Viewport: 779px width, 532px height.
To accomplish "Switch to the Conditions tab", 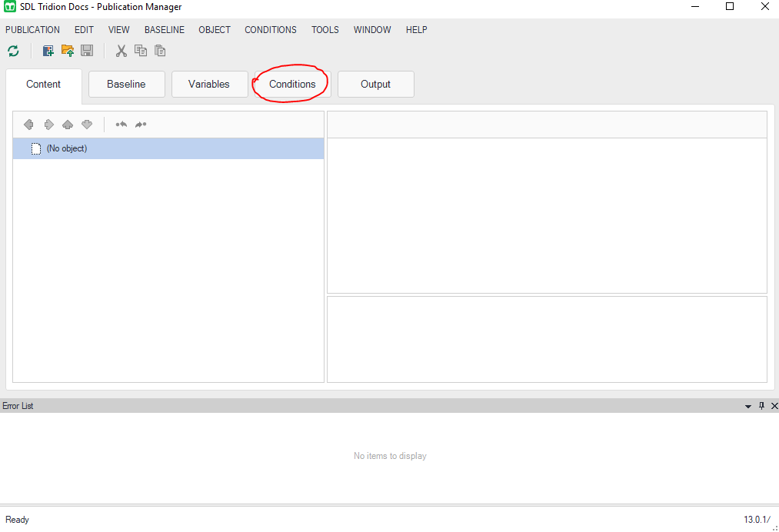I will (x=292, y=85).
